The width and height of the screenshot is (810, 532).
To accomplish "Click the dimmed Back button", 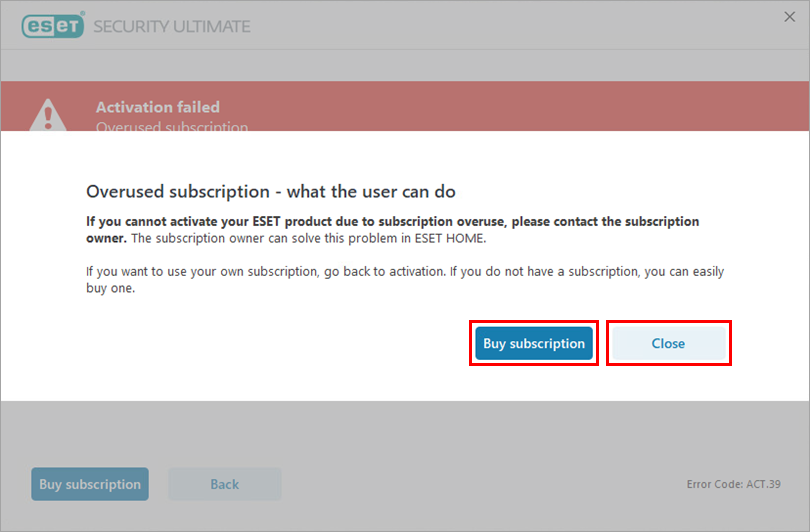I will click(225, 484).
